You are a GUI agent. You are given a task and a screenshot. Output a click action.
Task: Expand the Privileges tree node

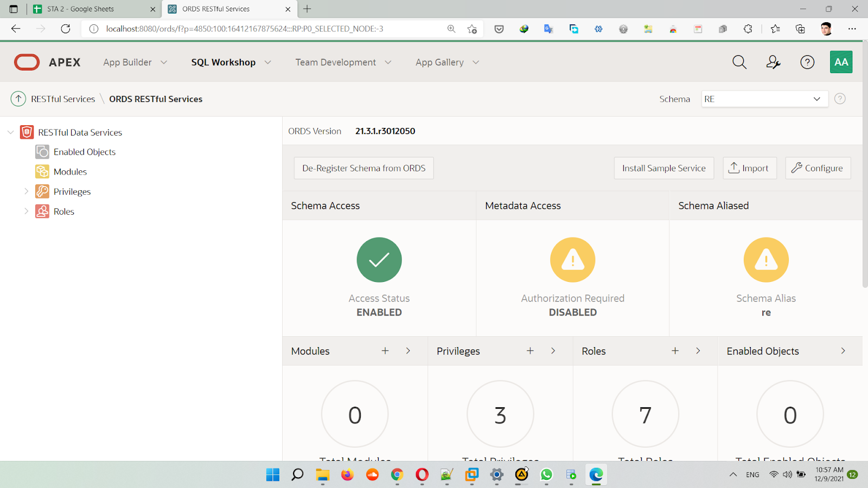click(x=26, y=191)
